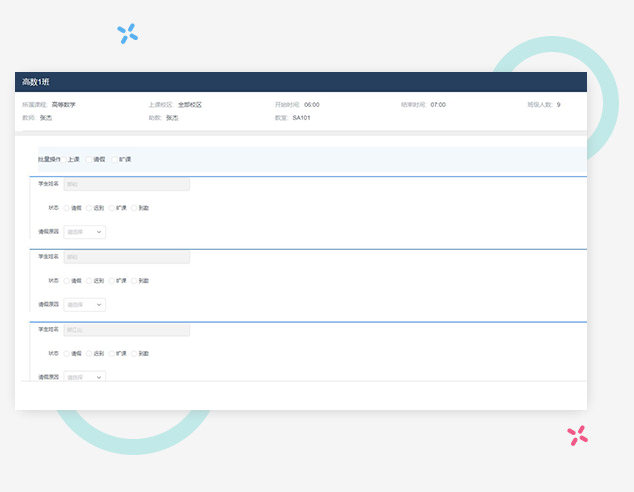
Task: Select 迟到 status for first student
Action: [89, 208]
